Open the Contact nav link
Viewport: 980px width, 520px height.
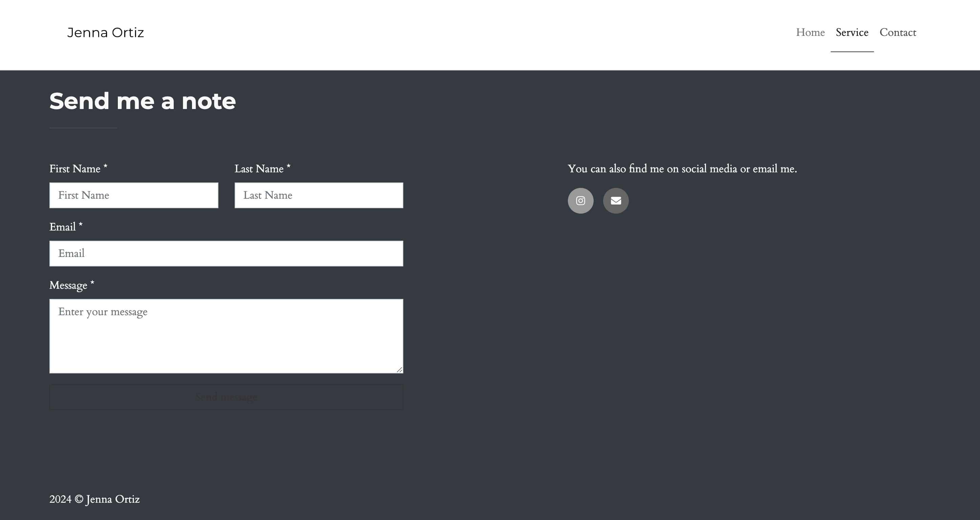point(897,33)
